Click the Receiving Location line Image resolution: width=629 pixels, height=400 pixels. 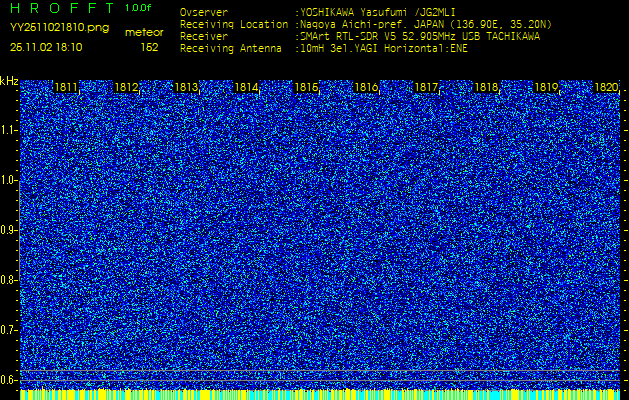click(x=366, y=24)
